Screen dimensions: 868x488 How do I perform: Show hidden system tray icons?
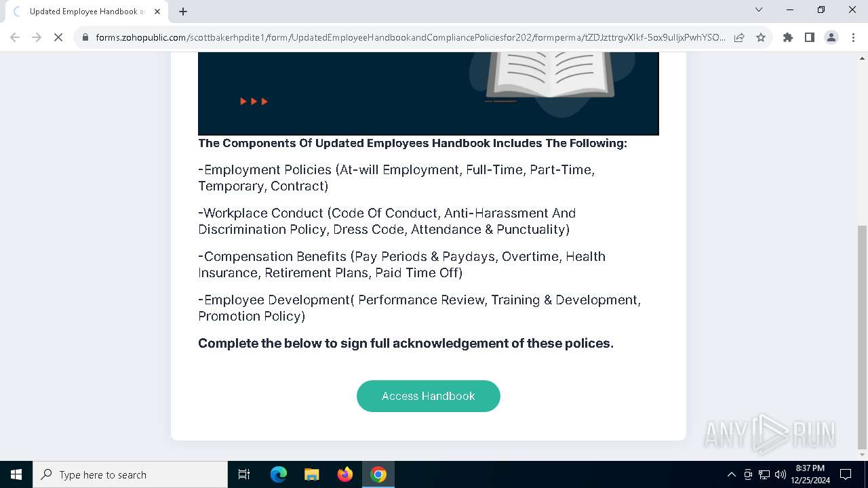click(x=731, y=474)
